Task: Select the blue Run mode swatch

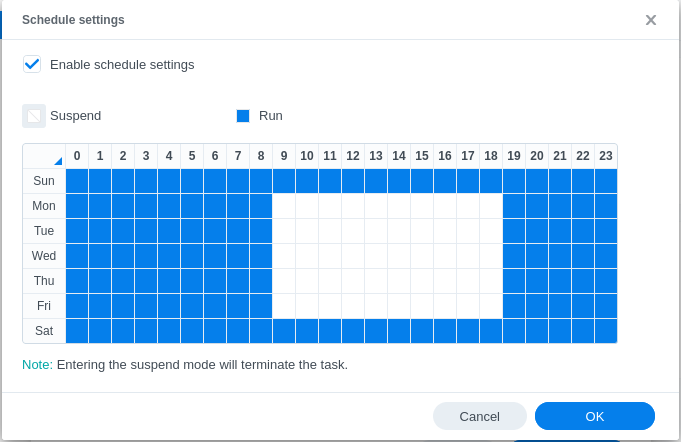Action: point(243,116)
